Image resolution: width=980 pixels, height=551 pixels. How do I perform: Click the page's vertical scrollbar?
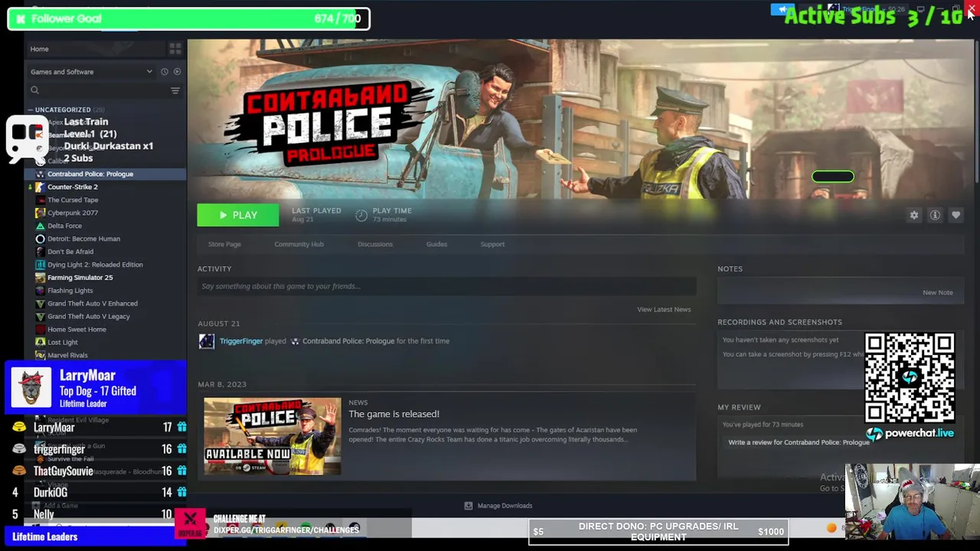point(976,111)
